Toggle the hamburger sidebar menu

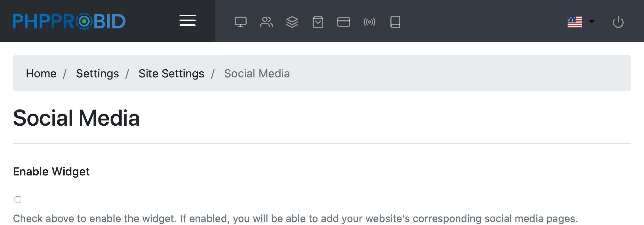click(x=187, y=21)
